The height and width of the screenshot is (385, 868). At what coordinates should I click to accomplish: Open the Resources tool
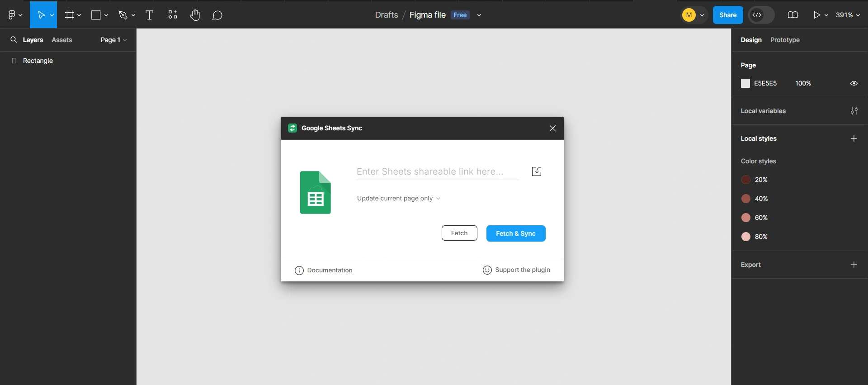click(173, 15)
